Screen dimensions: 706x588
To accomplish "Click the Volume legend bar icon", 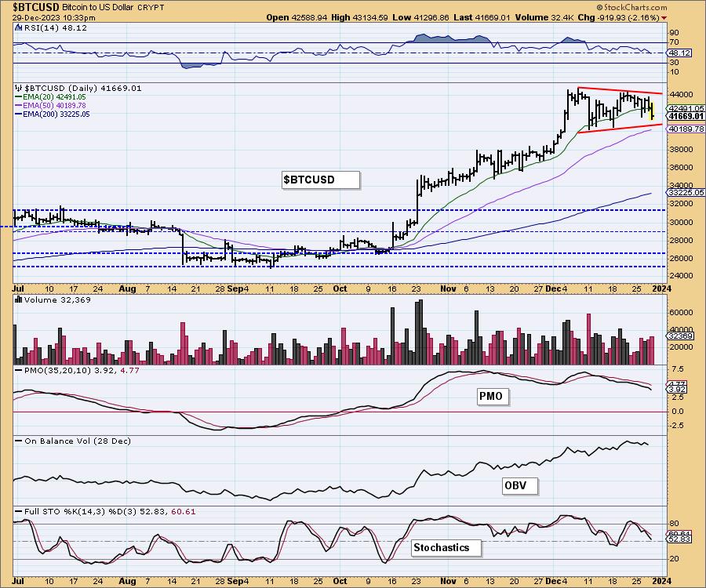I will (x=18, y=299).
